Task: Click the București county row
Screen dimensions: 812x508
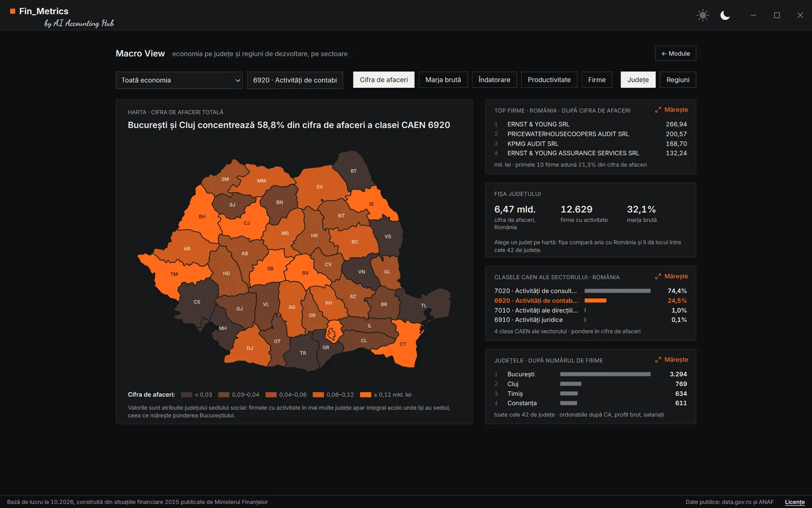Action: pos(591,374)
